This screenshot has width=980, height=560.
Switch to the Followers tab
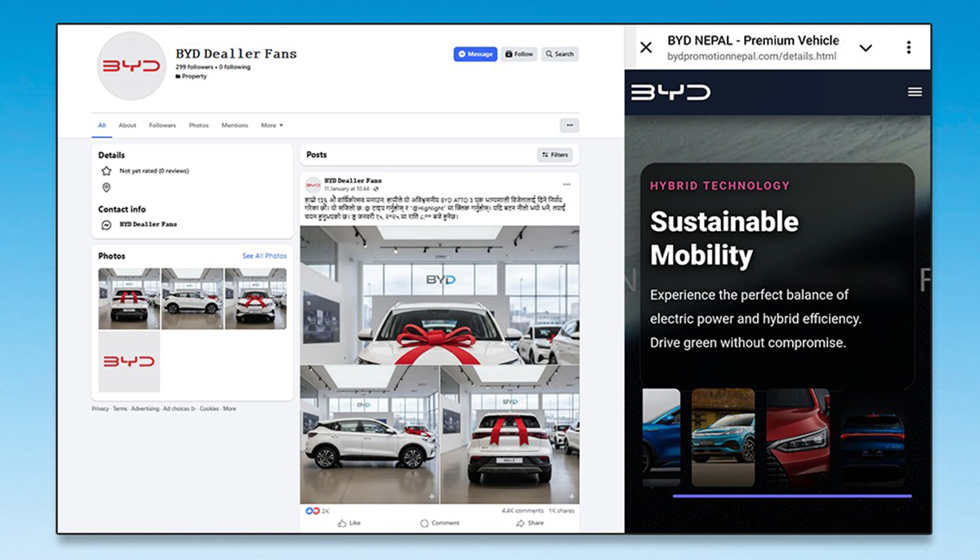(163, 126)
